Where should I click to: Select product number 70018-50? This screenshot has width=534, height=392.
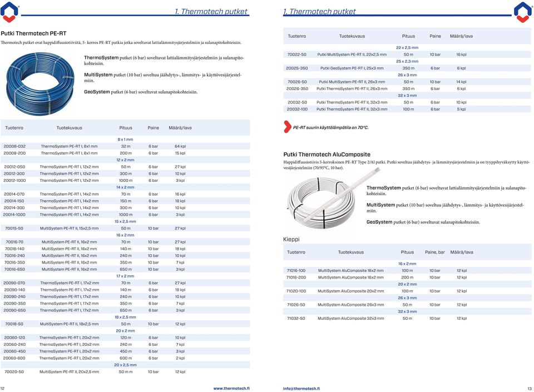14,324
